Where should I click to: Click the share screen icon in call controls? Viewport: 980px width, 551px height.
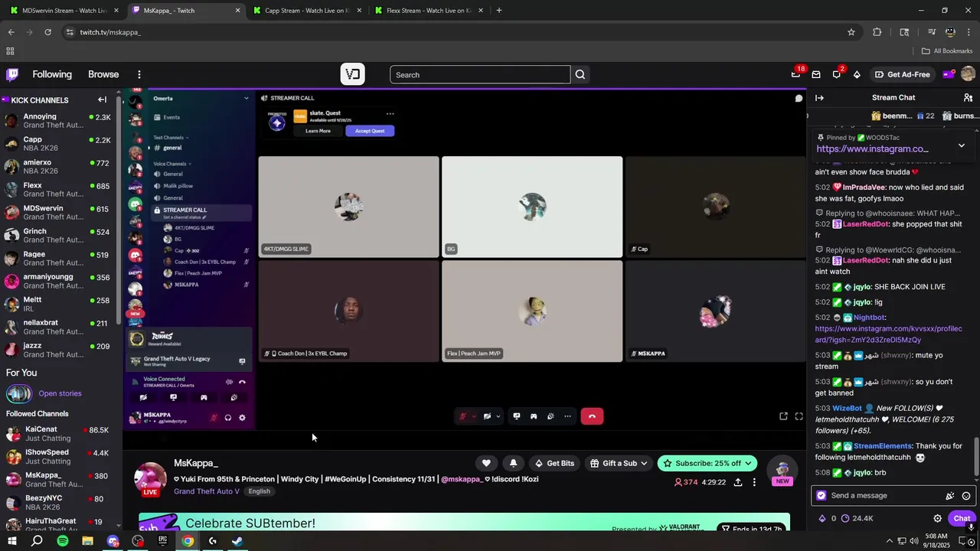(x=517, y=416)
